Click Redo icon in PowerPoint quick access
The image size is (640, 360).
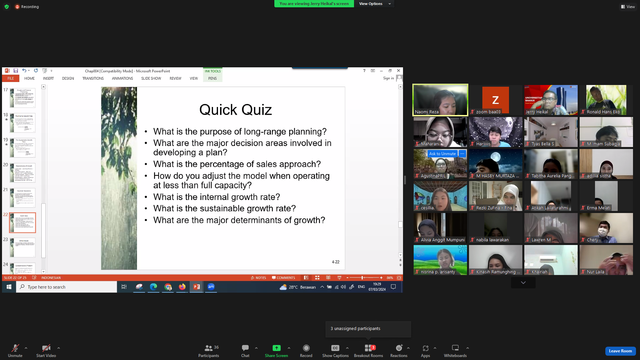[36, 71]
